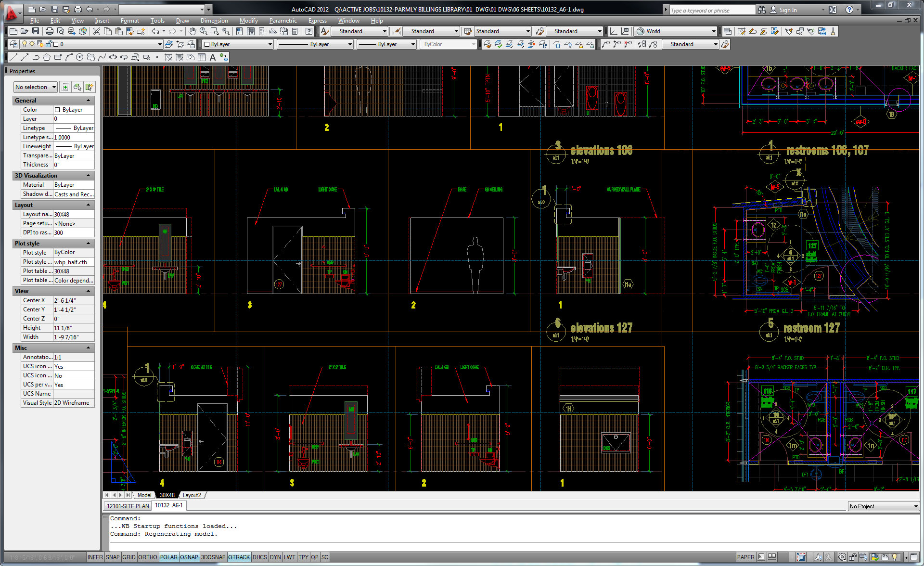Open the layer selection dropdown

(160, 44)
